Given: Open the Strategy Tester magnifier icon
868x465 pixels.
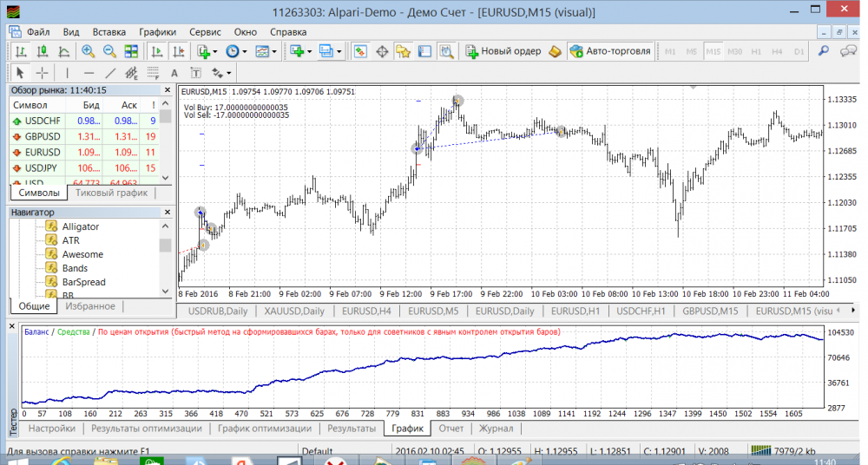Looking at the screenshot, I should click(x=447, y=52).
